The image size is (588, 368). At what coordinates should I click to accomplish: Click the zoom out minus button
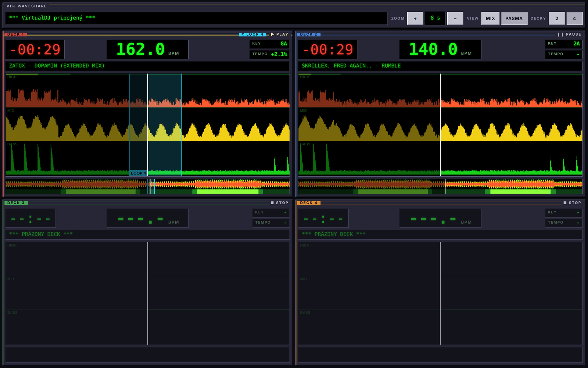[x=455, y=18]
